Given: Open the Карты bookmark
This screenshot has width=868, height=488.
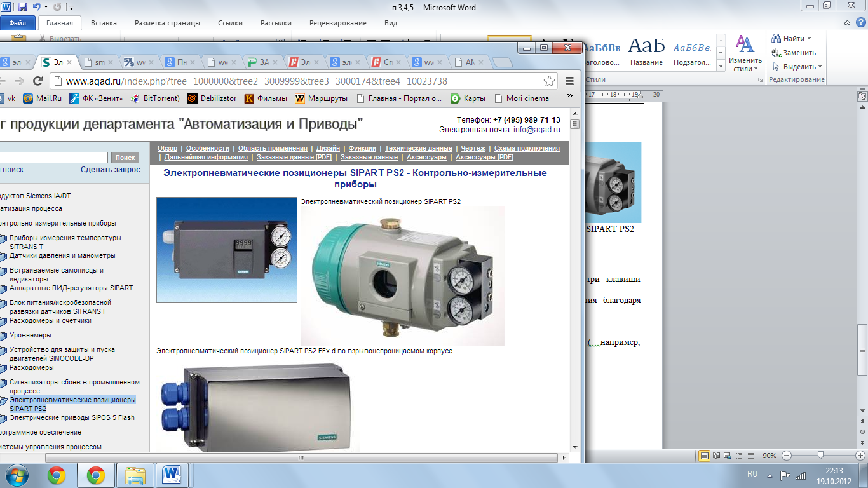Looking at the screenshot, I should pos(468,98).
